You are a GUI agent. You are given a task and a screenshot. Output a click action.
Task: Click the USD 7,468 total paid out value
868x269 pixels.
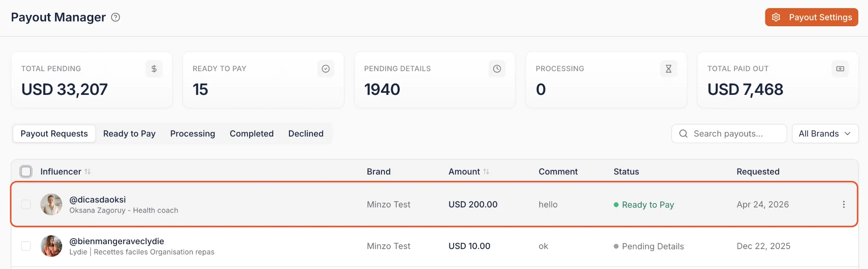coord(745,89)
